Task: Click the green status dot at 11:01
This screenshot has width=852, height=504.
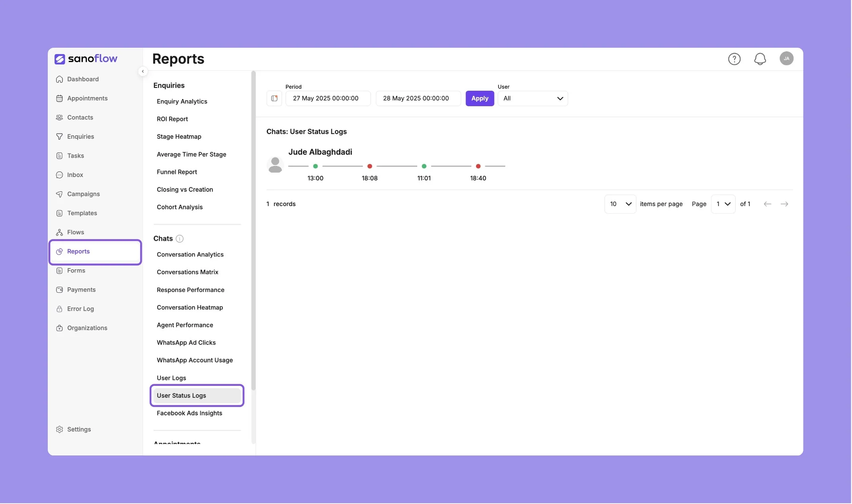Action: tap(424, 166)
